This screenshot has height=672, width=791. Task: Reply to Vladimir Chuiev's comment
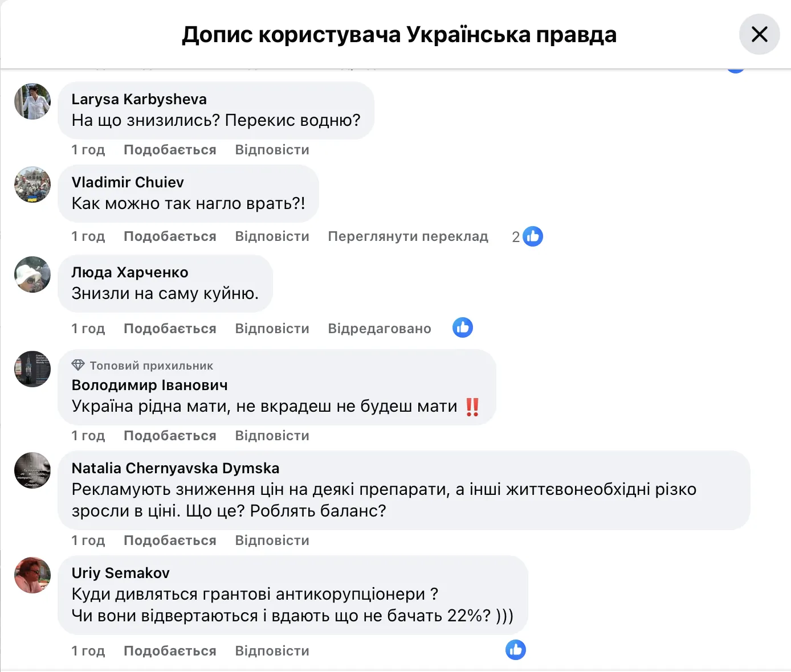point(272,236)
